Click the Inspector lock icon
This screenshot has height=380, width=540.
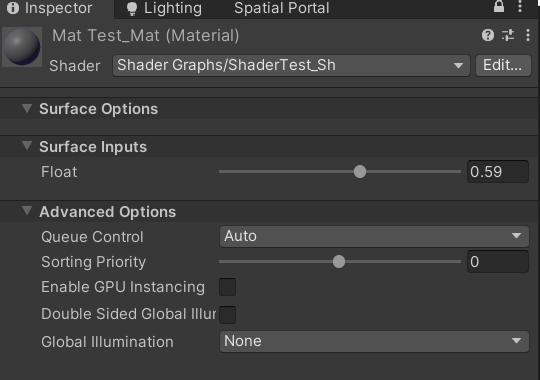(x=499, y=6)
